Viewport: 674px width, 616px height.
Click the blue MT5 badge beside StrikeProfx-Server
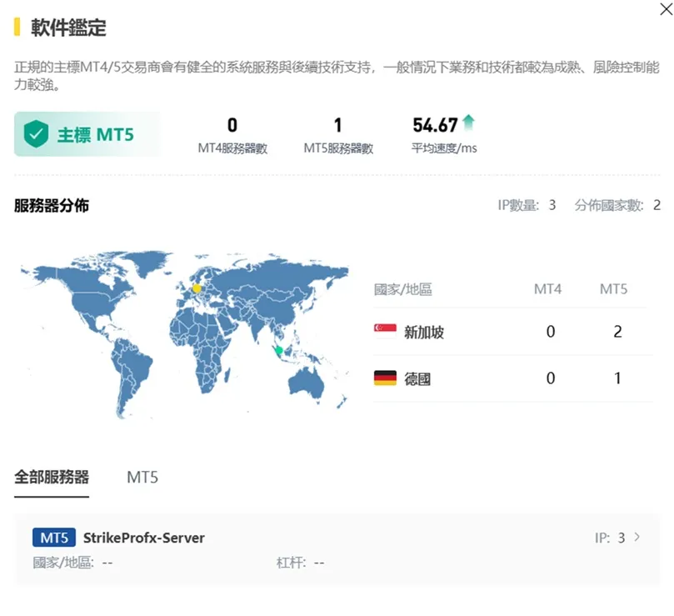click(x=54, y=538)
